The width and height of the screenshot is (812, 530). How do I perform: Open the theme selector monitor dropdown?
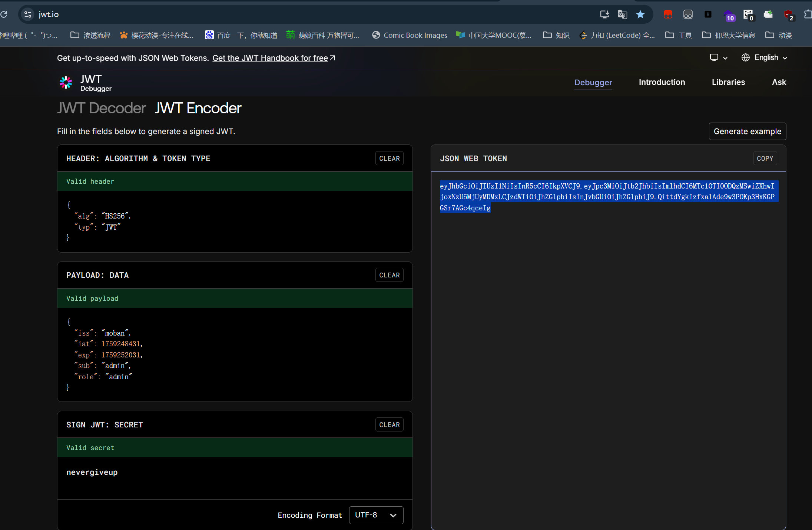[x=718, y=58]
